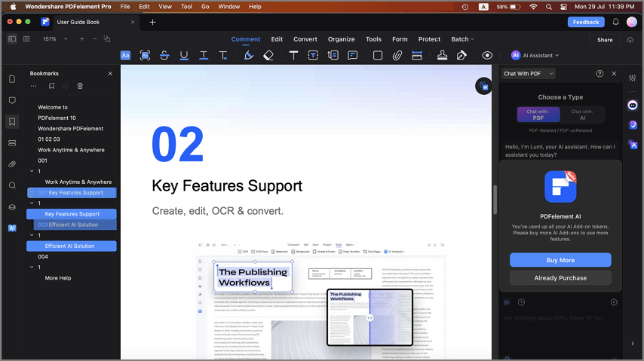Click the floating translate-to-Word button

484,86
